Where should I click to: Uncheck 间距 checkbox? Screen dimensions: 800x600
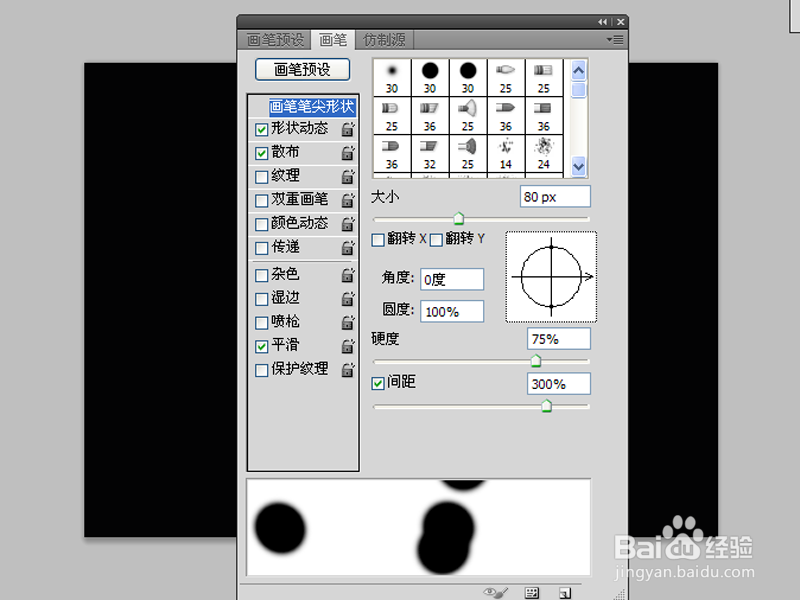tap(378, 384)
